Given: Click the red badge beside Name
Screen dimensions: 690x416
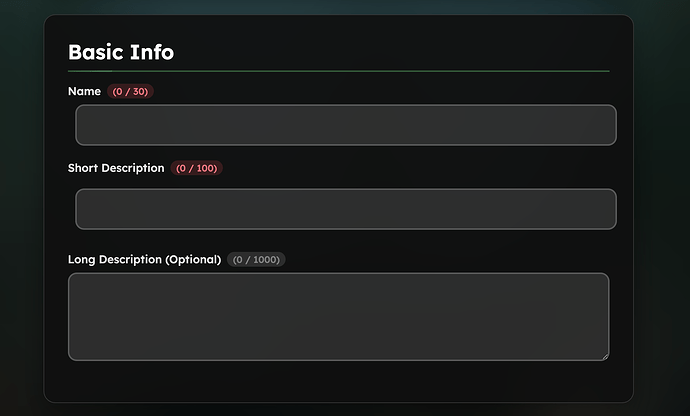Looking at the screenshot, I should [130, 92].
